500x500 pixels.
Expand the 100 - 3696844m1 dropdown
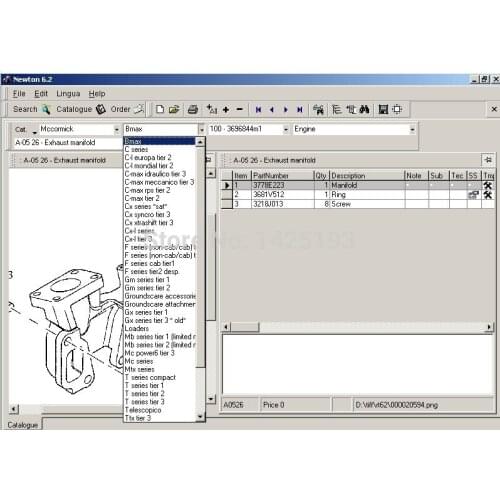tap(286, 129)
